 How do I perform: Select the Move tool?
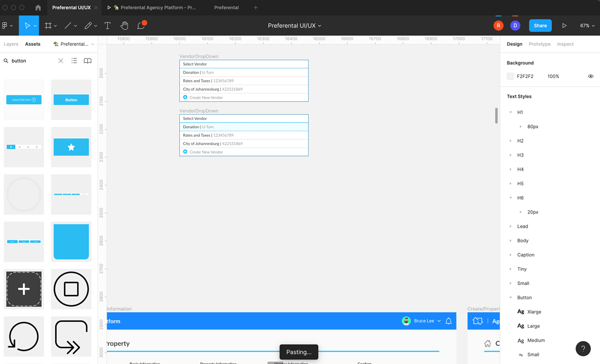26,26
